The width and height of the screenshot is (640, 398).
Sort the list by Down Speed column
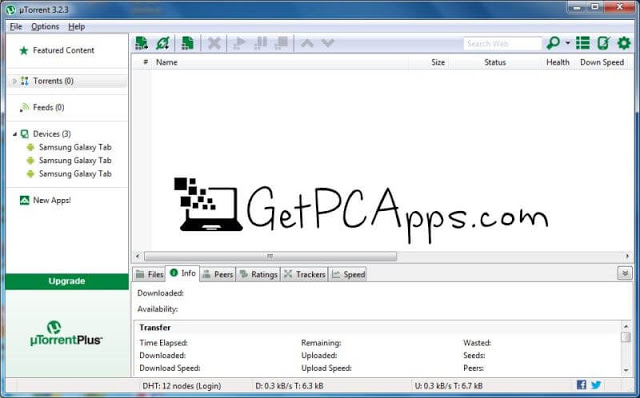pos(602,62)
